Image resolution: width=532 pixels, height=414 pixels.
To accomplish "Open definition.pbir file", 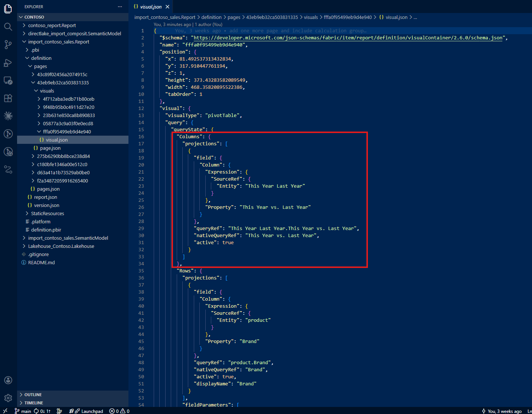I will (72, 230).
